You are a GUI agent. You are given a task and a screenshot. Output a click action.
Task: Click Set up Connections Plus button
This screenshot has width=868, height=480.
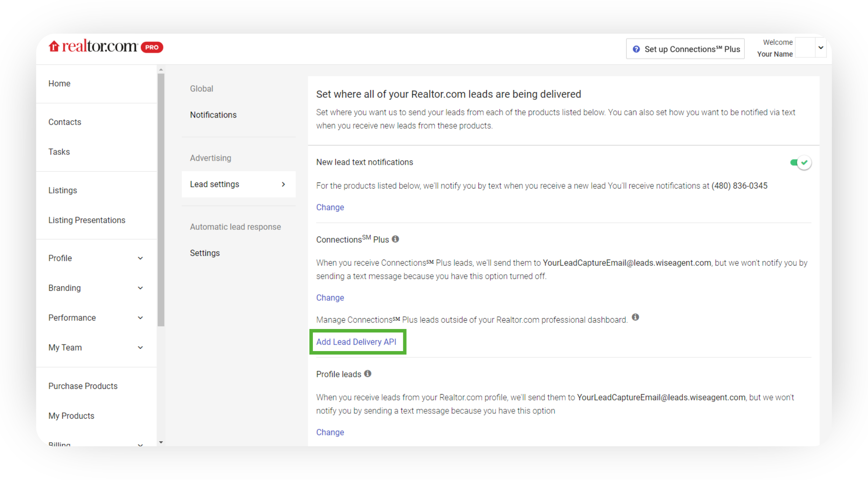(685, 49)
